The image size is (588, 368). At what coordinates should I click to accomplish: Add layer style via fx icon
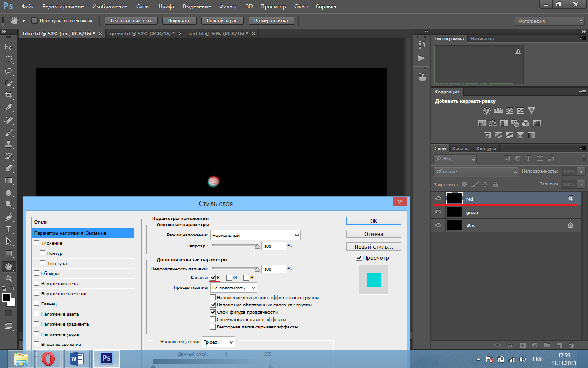coord(510,345)
